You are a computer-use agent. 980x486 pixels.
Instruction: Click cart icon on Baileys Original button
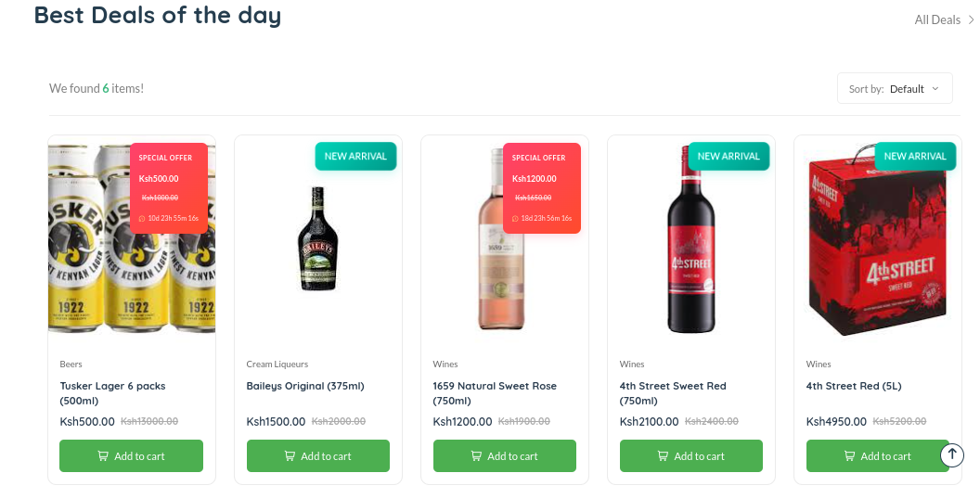click(x=290, y=456)
